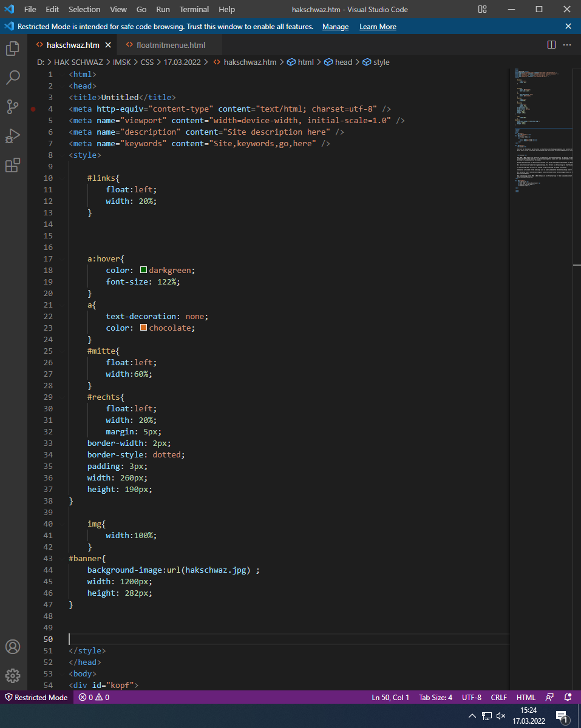Open the Explorer view in activity bar
Viewport: 581px width, 728px height.
tap(13, 49)
